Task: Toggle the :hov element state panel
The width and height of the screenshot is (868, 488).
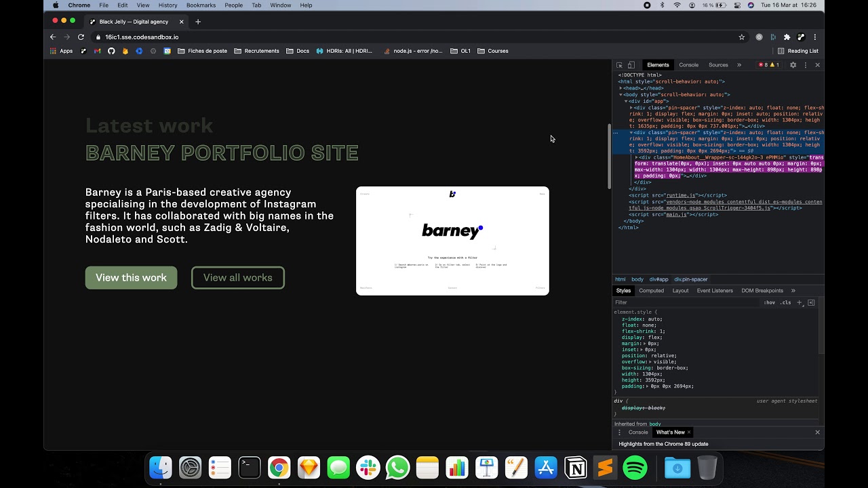Action: point(770,302)
